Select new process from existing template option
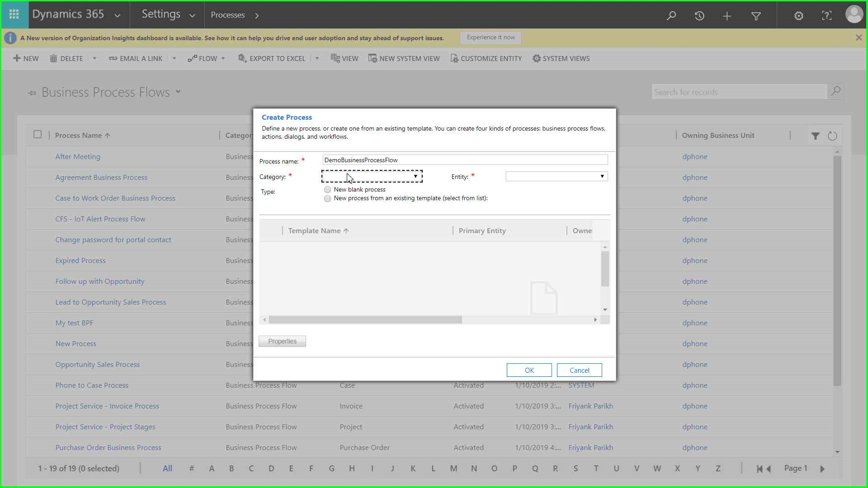 (328, 199)
